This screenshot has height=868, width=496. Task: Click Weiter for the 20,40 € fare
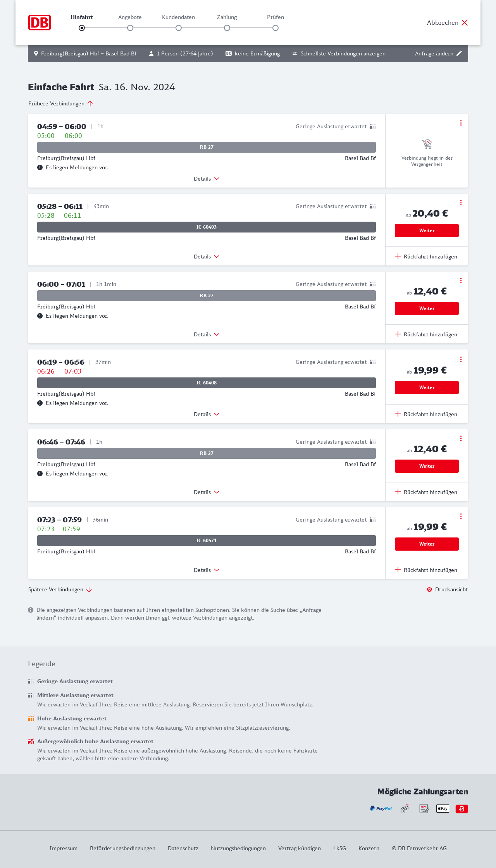click(427, 231)
